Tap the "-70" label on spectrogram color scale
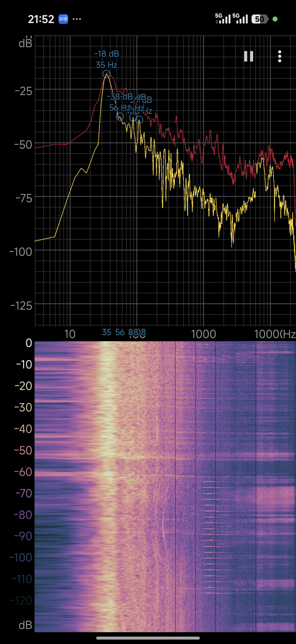Viewport: 296px width, 644px height. coord(23,493)
